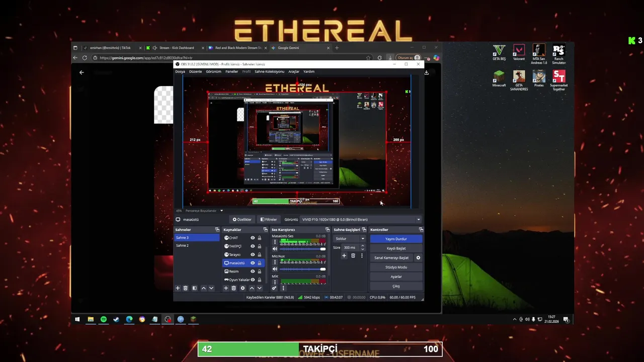Open advanced audio properties gears icon
The width and height of the screenshot is (644, 362).
[x=274, y=288]
